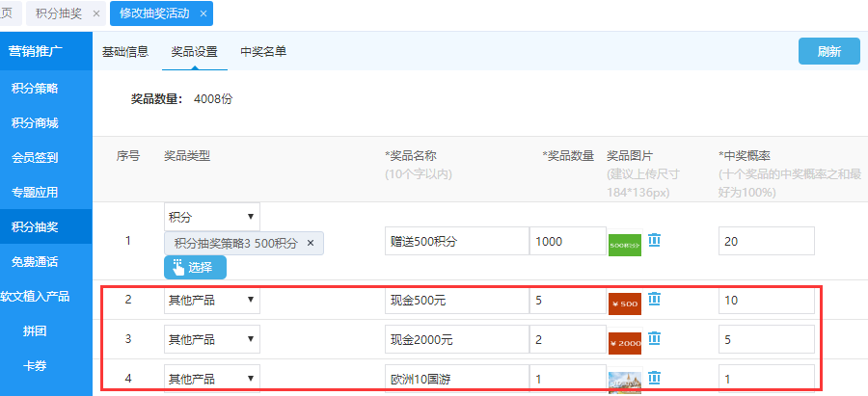Click probability field in 现金2000元 row
The image size is (868, 396).
coord(766,339)
